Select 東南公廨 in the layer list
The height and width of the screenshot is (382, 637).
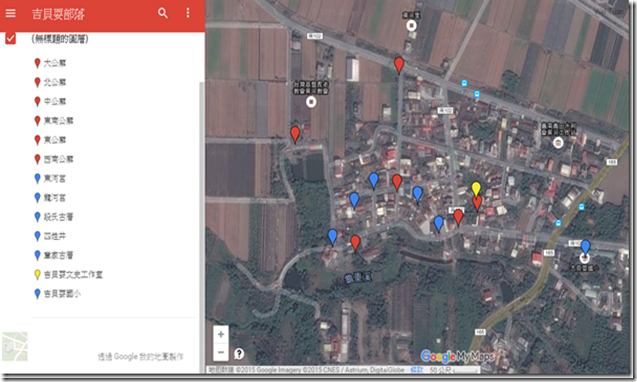(x=58, y=121)
